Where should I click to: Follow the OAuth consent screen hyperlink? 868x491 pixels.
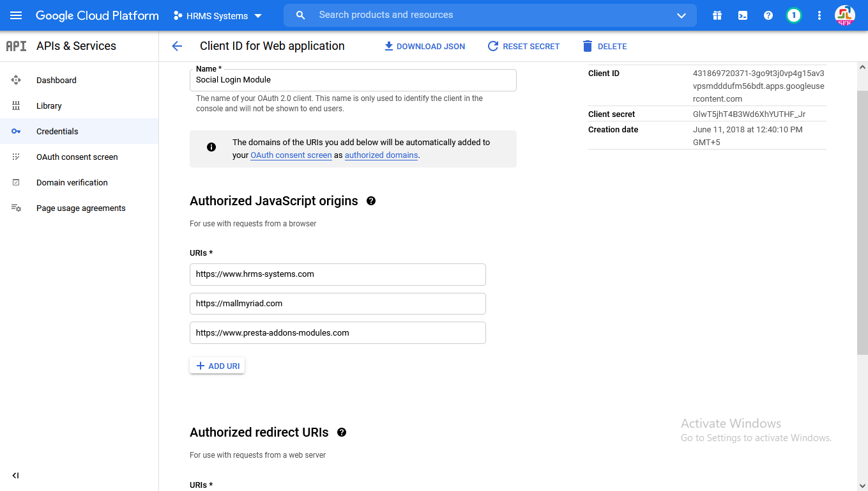291,155
